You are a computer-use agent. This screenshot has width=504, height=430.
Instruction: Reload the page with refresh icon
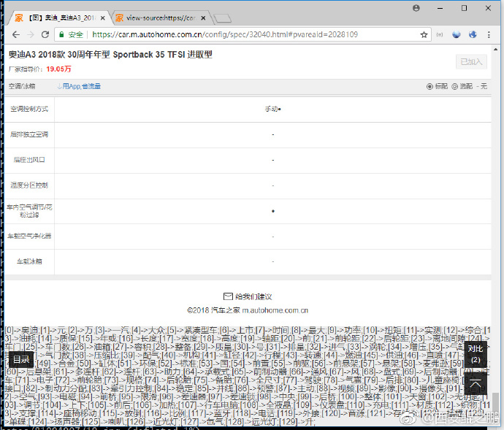coord(45,35)
